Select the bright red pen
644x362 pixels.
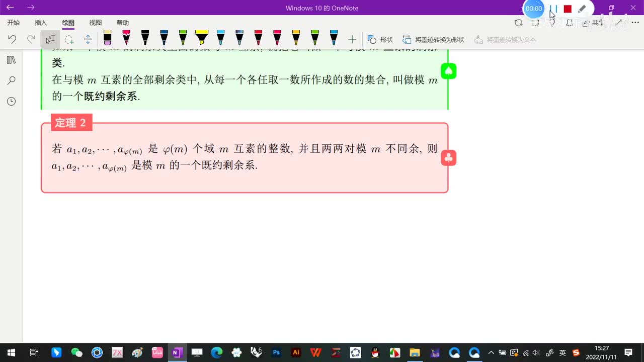pyautogui.click(x=258, y=39)
